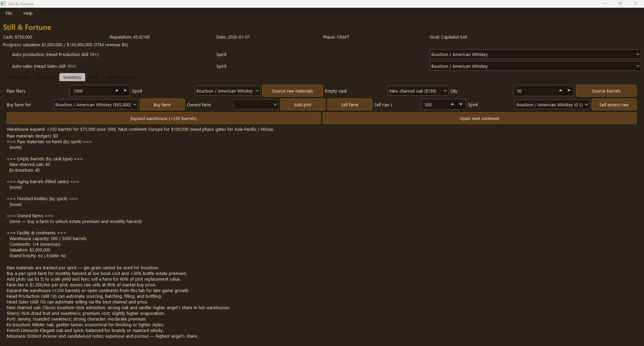Click the Still & Fortune app icon in title bar
This screenshot has width=644, height=346.
3,4
